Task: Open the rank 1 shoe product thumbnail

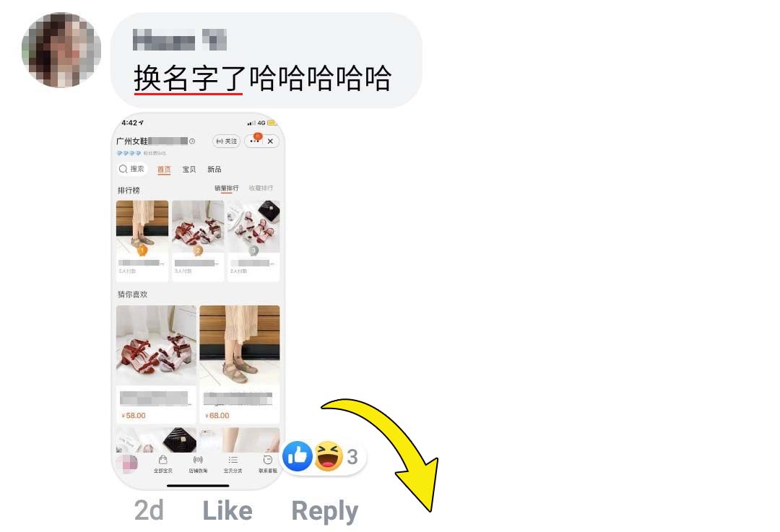Action: tap(142, 227)
